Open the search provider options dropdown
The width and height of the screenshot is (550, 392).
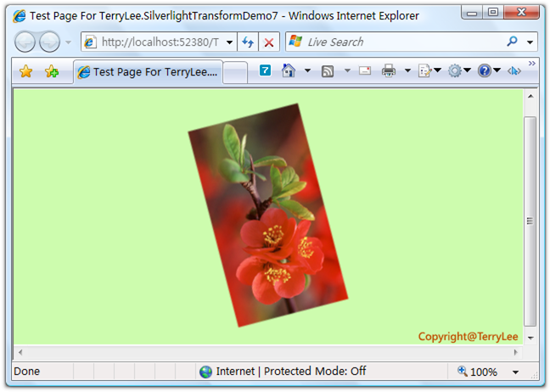530,42
